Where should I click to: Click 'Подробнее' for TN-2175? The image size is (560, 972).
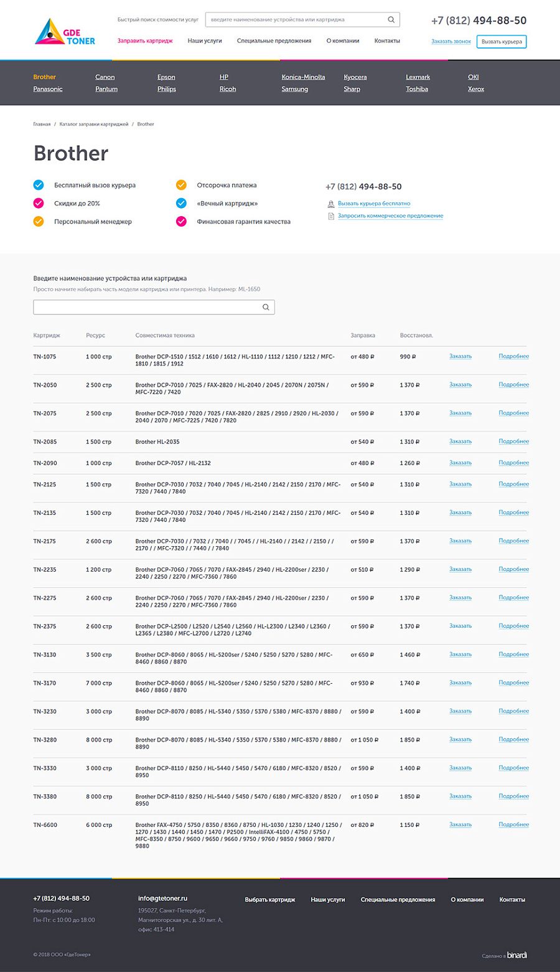pos(514,541)
